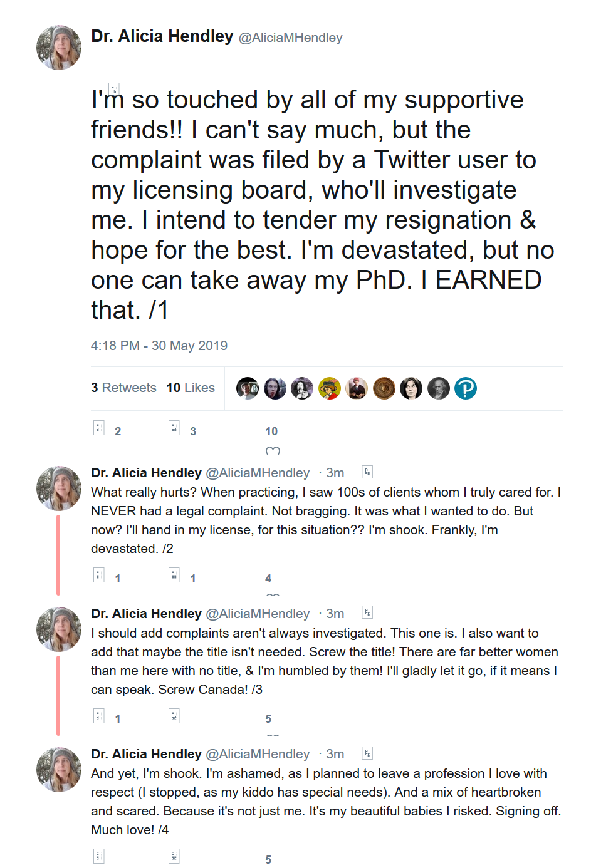
Task: Click the 4:18 PM - 30 May 2019 timestamp
Action: (x=159, y=346)
